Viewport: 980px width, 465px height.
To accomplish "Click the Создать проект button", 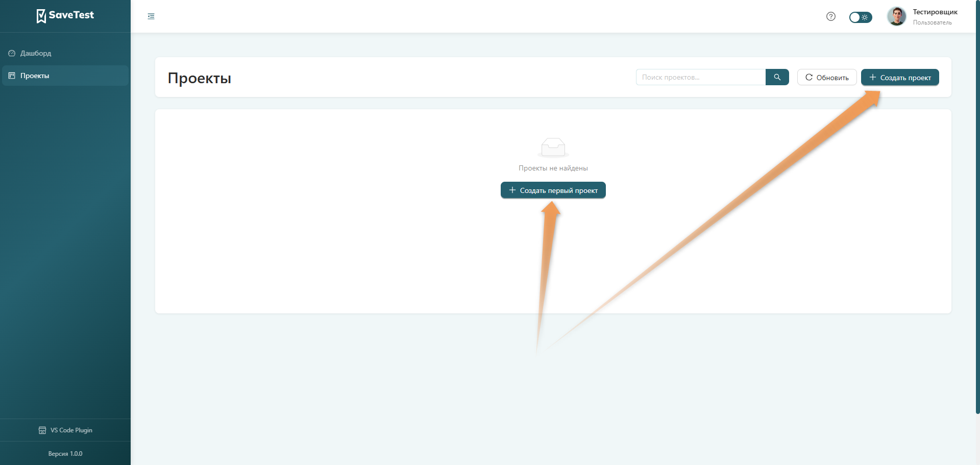I will pos(899,78).
